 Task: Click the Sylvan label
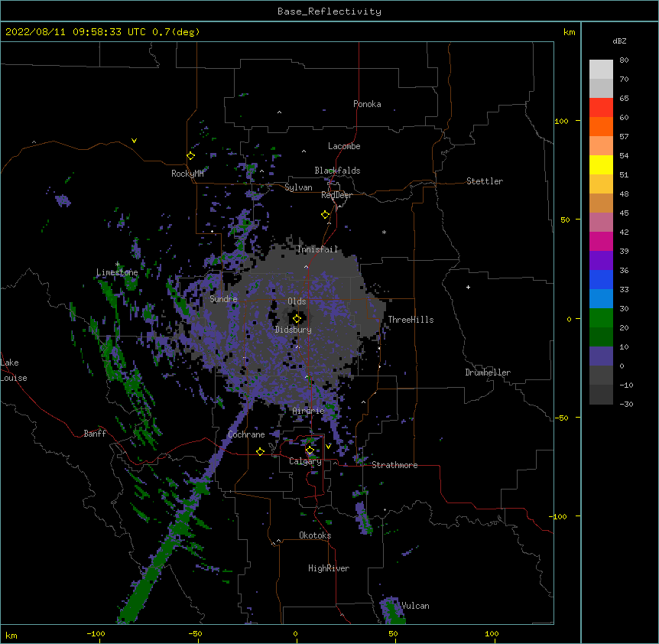(x=298, y=187)
